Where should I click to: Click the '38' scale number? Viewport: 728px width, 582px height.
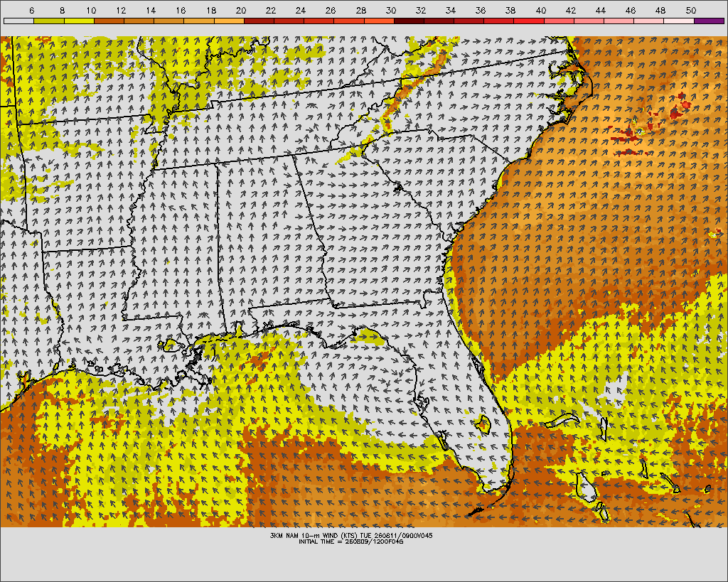[510, 10]
